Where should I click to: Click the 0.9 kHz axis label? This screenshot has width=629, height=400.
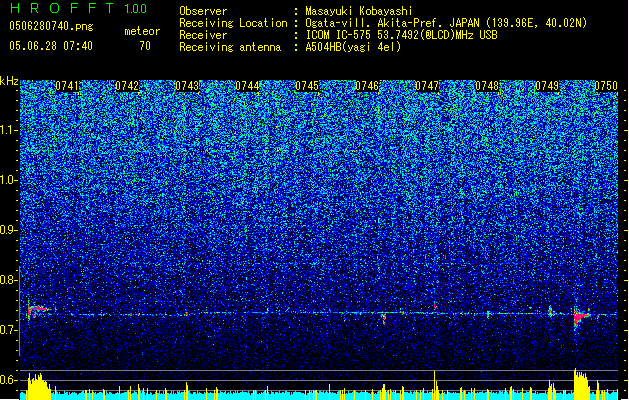(8, 230)
